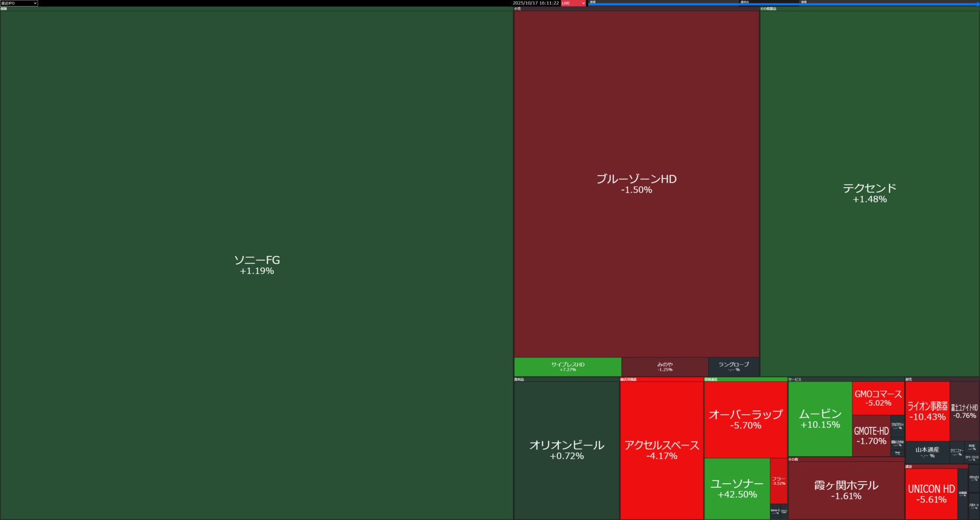980x520 pixels.
Task: Select the 霞ヶ関ホテル tile
Action: [x=846, y=489]
